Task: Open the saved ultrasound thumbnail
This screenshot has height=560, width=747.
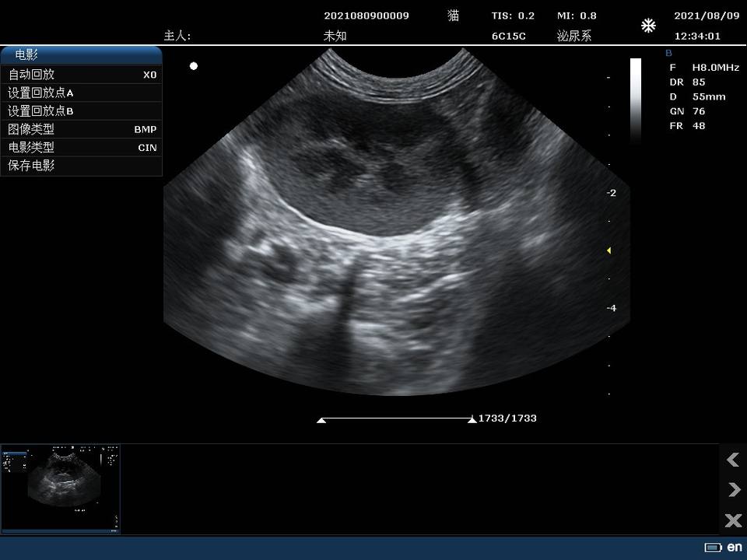Action: coord(61,489)
